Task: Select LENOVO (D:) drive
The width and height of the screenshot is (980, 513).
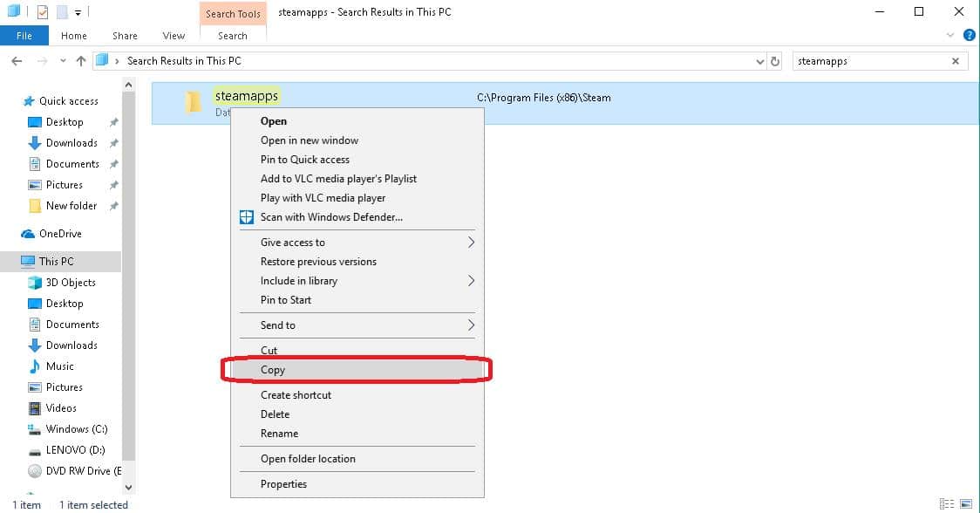Action: pos(75,450)
